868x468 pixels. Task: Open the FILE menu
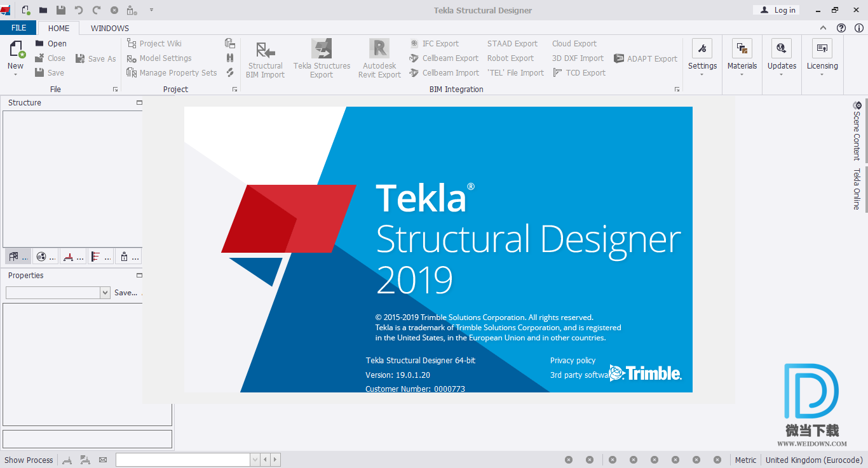click(18, 28)
